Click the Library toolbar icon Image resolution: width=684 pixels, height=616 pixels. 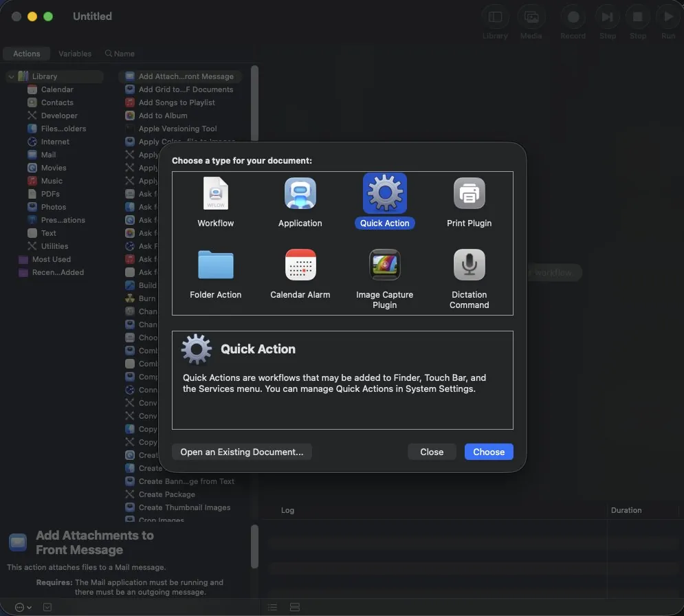495,17
